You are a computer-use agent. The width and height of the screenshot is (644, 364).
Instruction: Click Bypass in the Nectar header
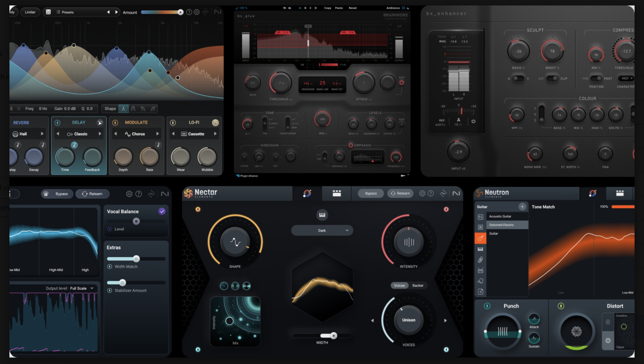click(371, 193)
